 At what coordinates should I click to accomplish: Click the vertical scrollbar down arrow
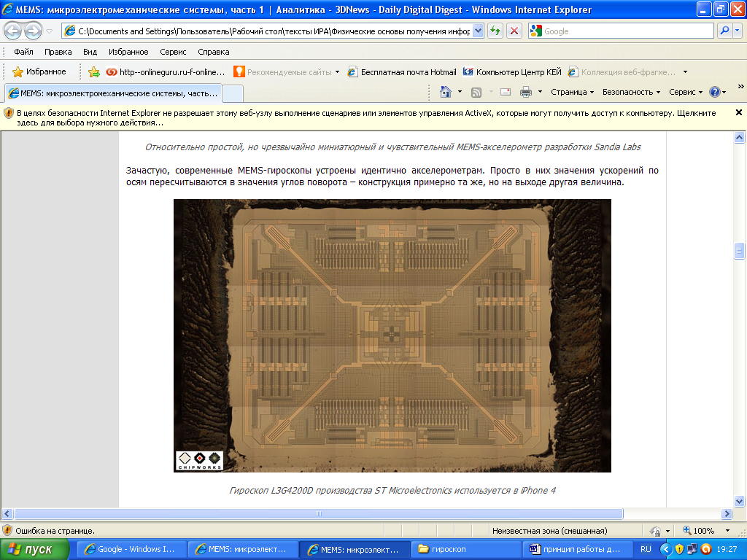(740, 501)
